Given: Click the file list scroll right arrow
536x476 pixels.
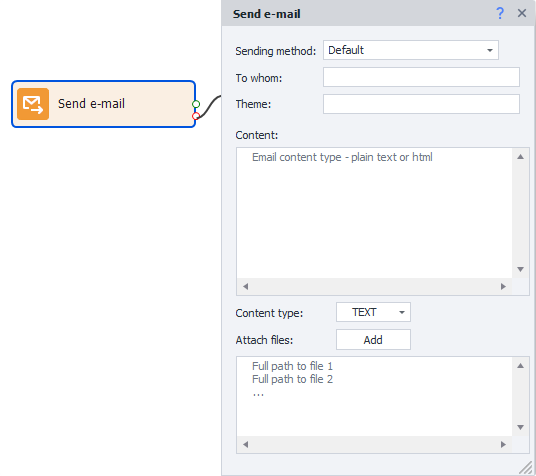Looking at the screenshot, I should tap(503, 444).
